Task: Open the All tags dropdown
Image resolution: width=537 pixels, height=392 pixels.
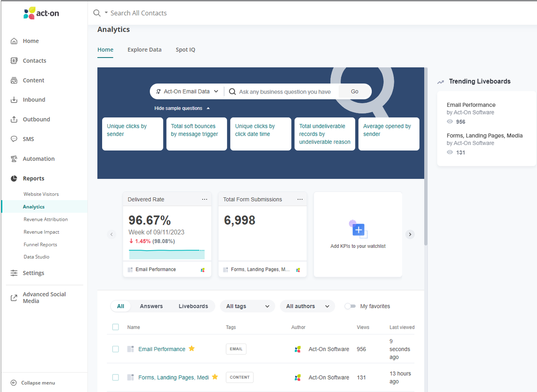Action: pyautogui.click(x=248, y=306)
